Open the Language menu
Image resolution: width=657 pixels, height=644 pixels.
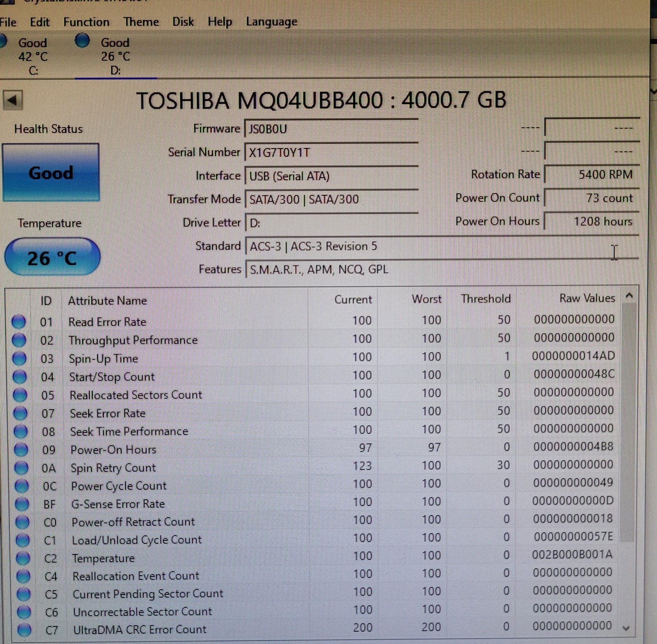(x=271, y=22)
